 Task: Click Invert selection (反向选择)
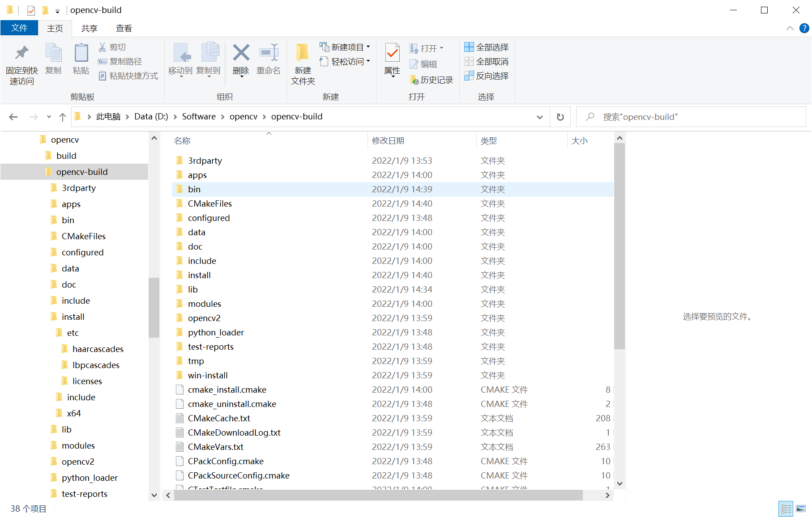487,76
